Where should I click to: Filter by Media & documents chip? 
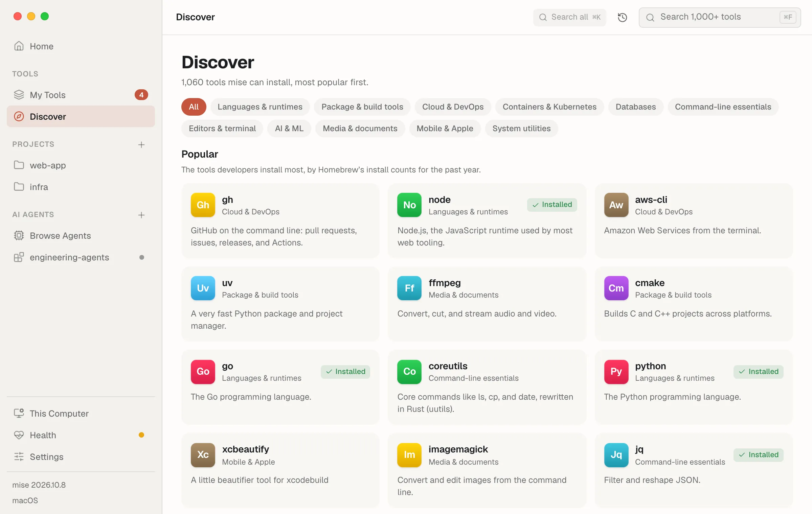tap(360, 128)
